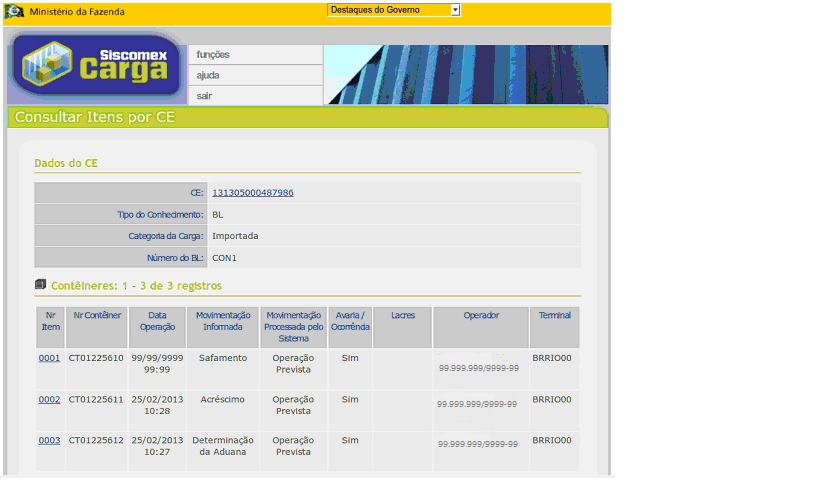The width and height of the screenshot is (819, 481).
Task: Click Movimentação Processada pelo Sistema header
Action: coord(294,327)
